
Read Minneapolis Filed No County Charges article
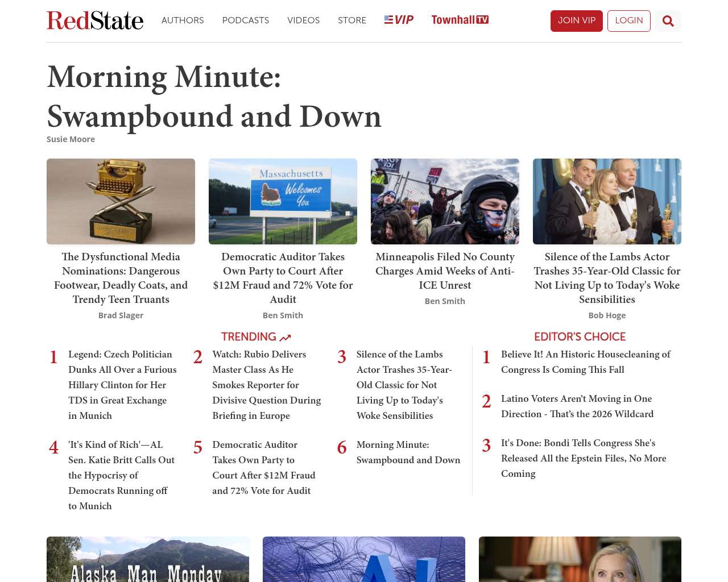coord(445,271)
